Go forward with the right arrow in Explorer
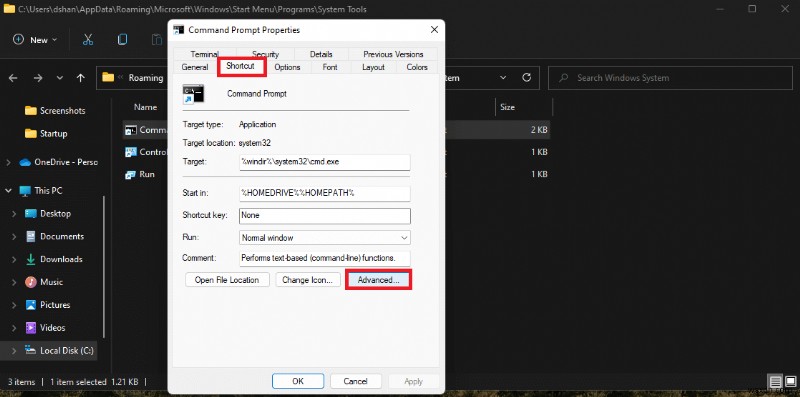Image resolution: width=800 pixels, height=397 pixels. coord(38,78)
